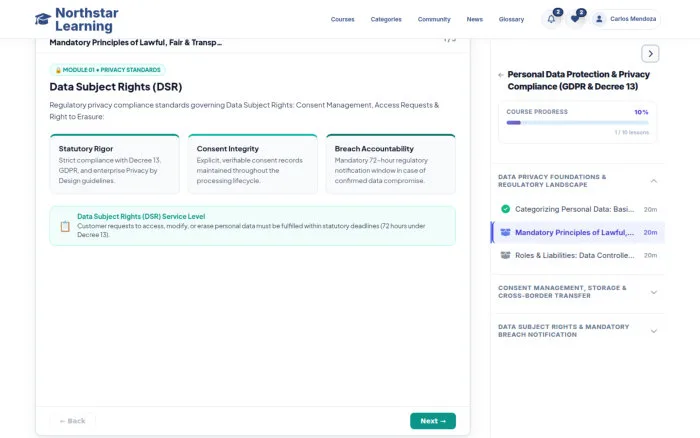
Task: Click the Mandatory Principles of Lawful, Fair lesson header
Action: pyautogui.click(x=135, y=42)
